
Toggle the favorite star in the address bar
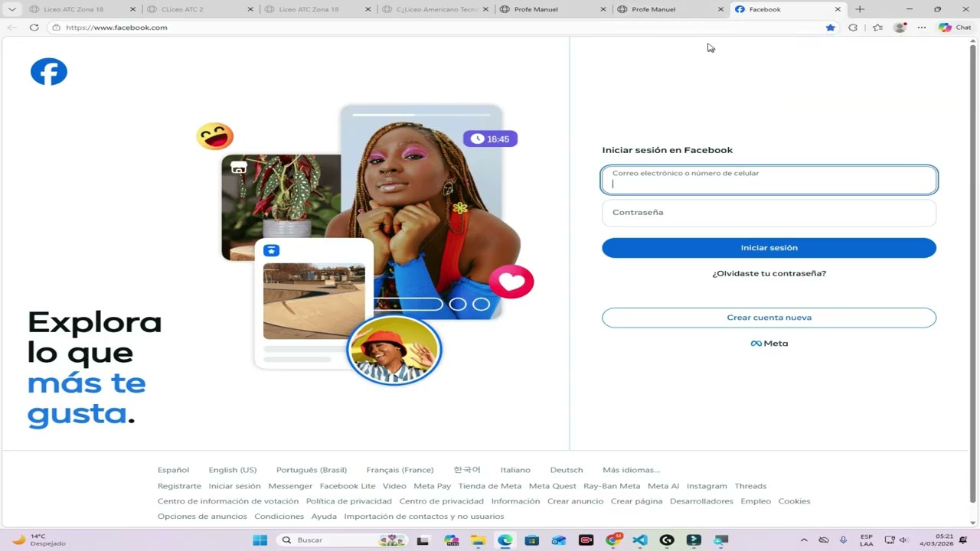pos(831,28)
